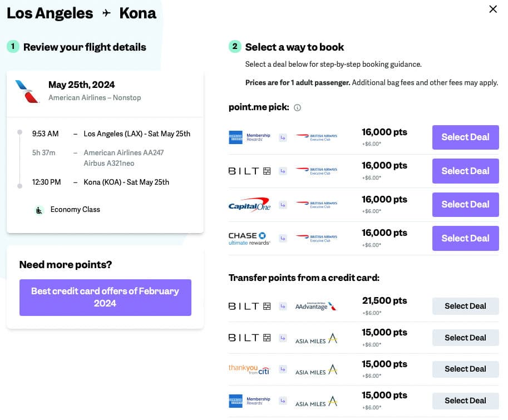Image resolution: width=508 pixels, height=420 pixels.
Task: Open Best credit card offers of February 2024
Action: pos(105,297)
